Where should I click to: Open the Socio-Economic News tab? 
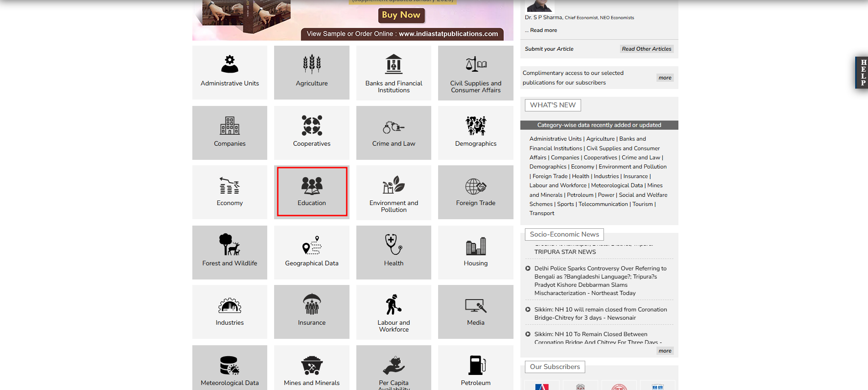point(564,234)
